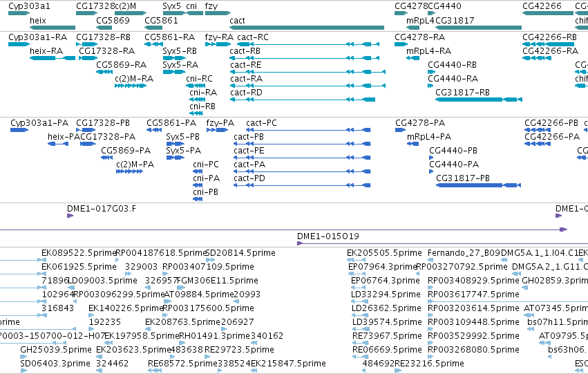Click EST RE73967.5prime
The width and height of the screenshot is (588, 374).
387,336
